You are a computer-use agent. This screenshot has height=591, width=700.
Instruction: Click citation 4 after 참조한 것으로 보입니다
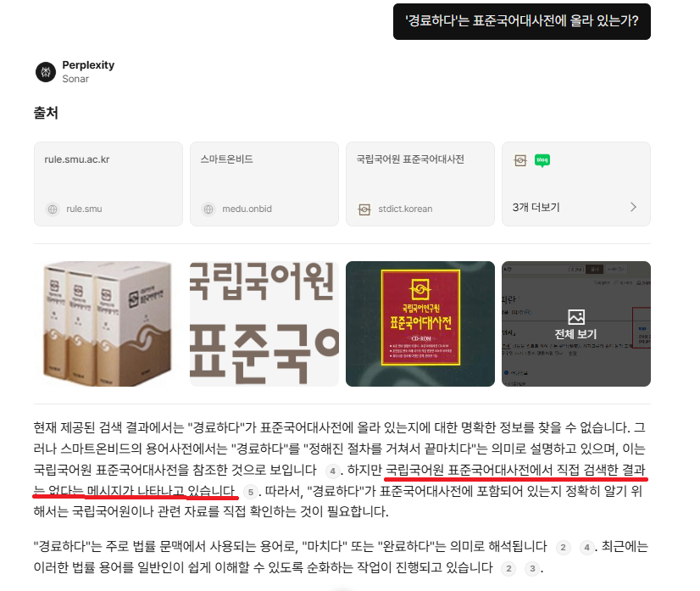(332, 471)
